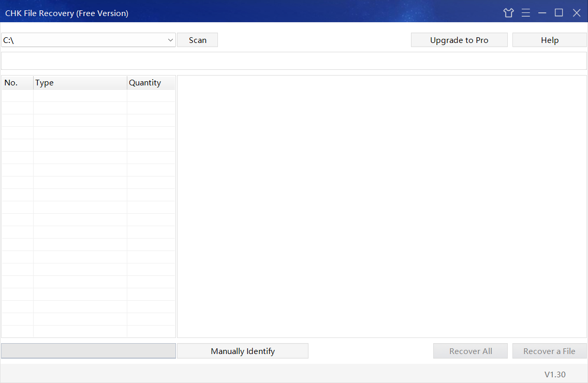Minimize the CHK File Recovery window

coord(542,13)
